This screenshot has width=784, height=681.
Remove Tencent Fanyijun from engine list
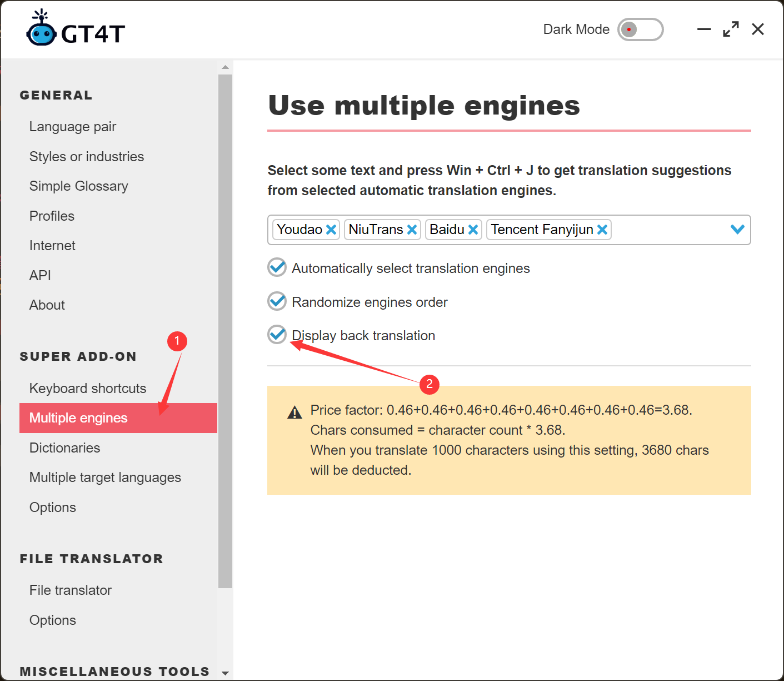(x=602, y=229)
